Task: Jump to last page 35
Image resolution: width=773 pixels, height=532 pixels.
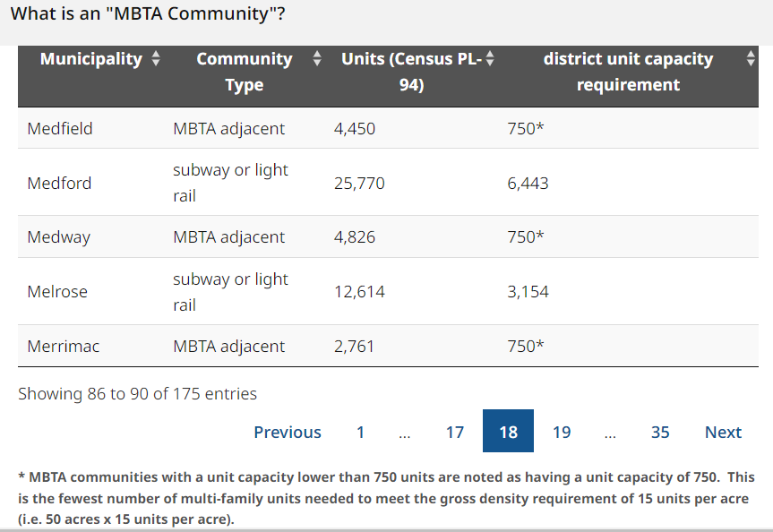Action: pos(660,432)
